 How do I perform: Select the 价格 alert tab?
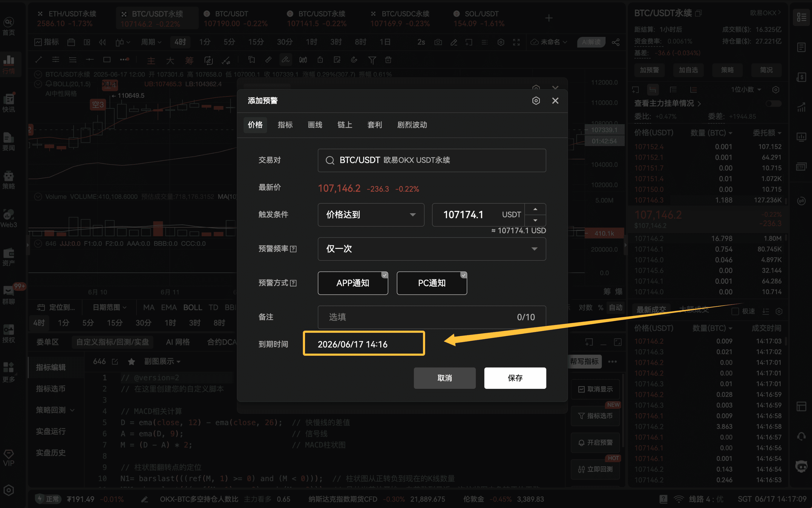(255, 125)
